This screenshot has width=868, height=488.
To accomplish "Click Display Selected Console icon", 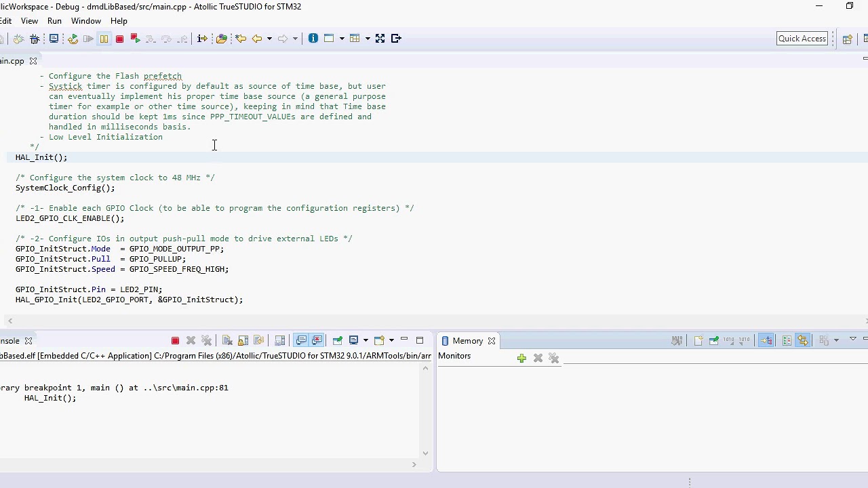I will pos(353,340).
